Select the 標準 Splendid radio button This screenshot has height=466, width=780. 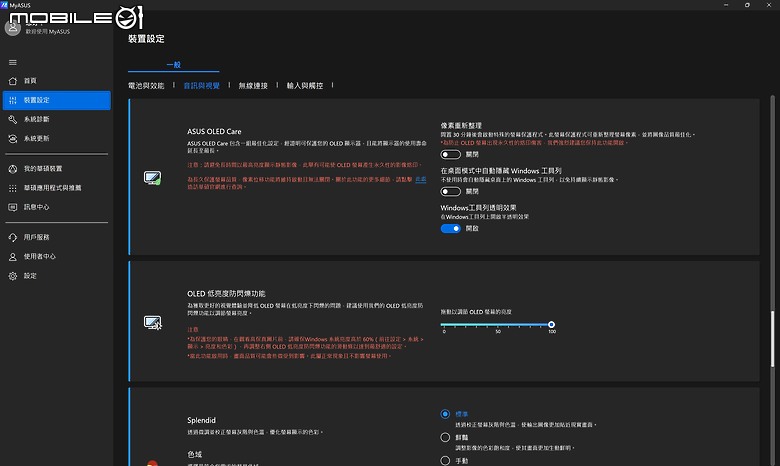445,414
